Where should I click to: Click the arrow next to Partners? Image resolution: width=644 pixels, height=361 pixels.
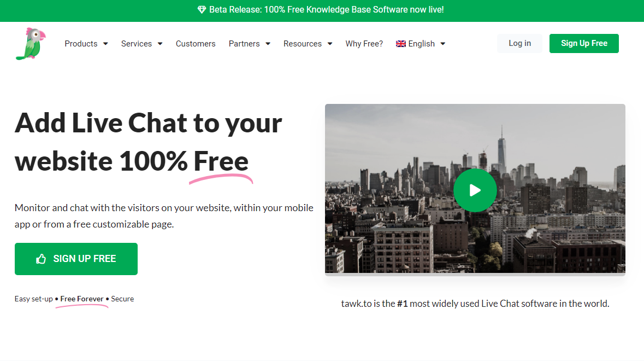[x=268, y=44]
